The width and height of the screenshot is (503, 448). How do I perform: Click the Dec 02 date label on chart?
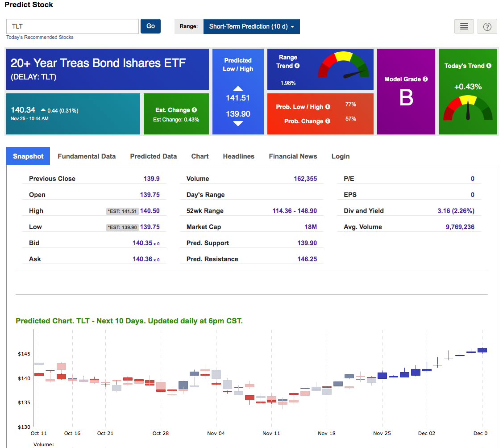click(x=427, y=433)
